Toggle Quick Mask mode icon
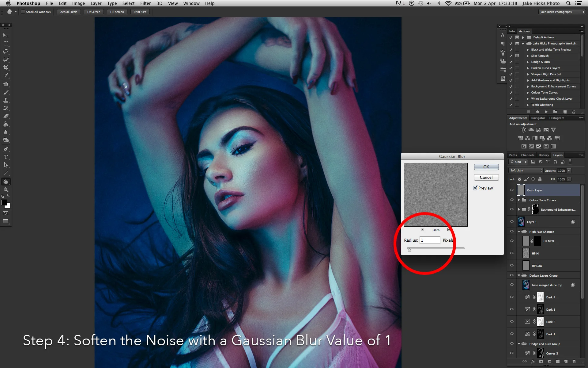Image resolution: width=588 pixels, height=368 pixels. click(6, 213)
